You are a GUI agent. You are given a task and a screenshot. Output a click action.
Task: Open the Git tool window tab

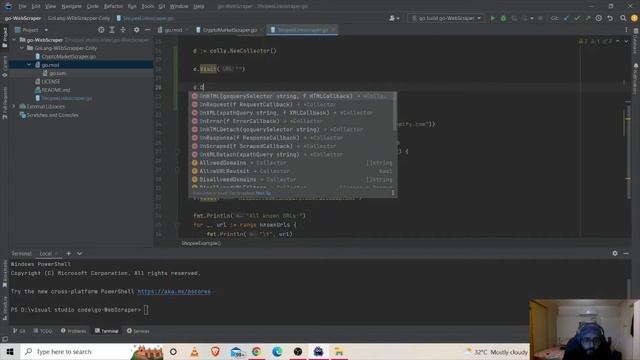point(19,331)
